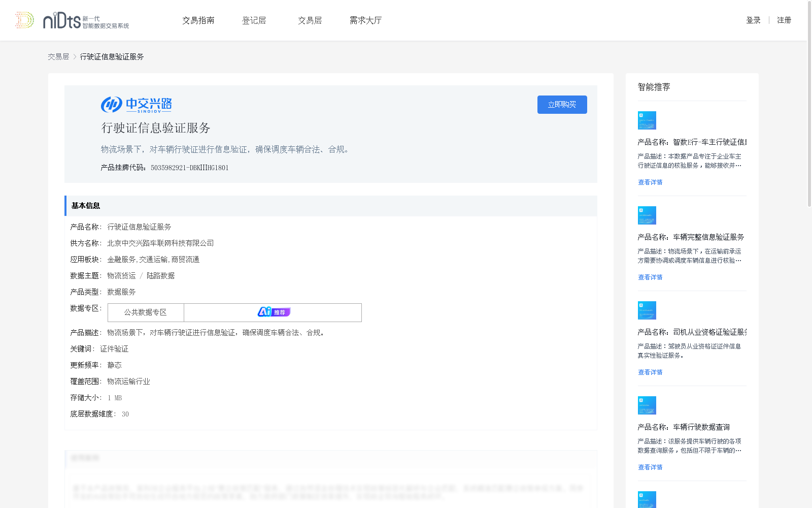Click the niDts site logo

72,20
